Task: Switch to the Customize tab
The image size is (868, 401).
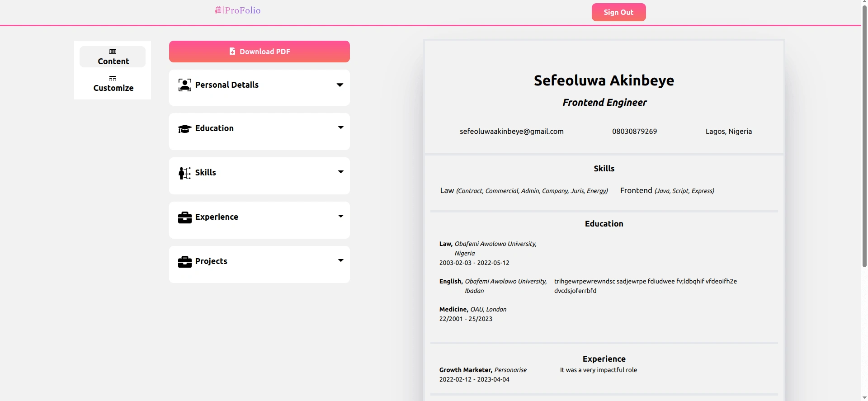Action: 113,84
